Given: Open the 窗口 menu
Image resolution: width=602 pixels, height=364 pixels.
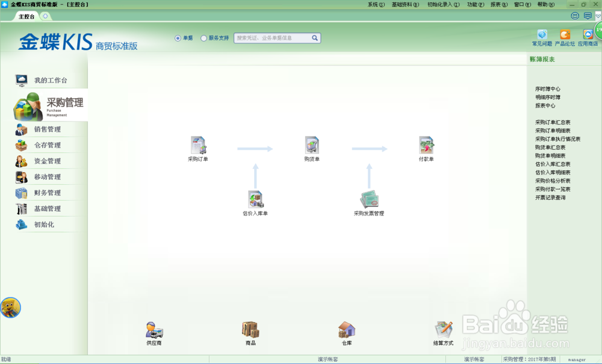Looking at the screenshot, I should coord(522,5).
